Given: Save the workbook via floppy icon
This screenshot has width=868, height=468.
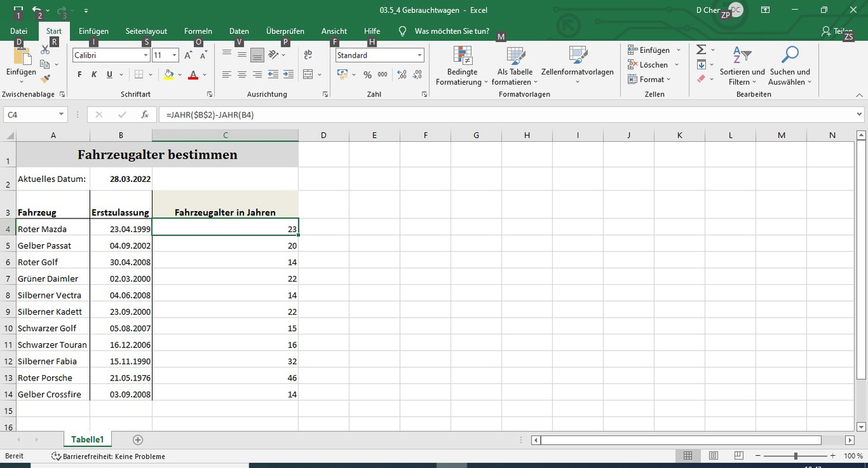Looking at the screenshot, I should 18,10.
